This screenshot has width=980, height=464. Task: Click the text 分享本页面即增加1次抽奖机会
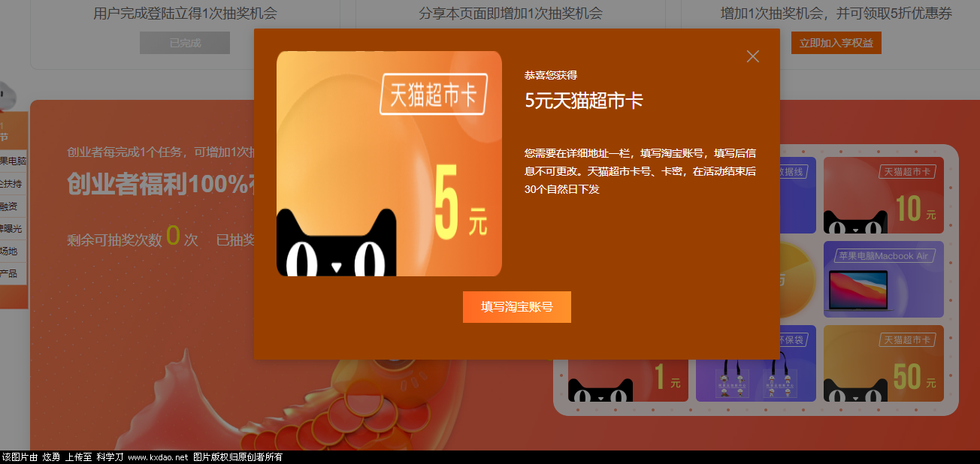coord(510,14)
